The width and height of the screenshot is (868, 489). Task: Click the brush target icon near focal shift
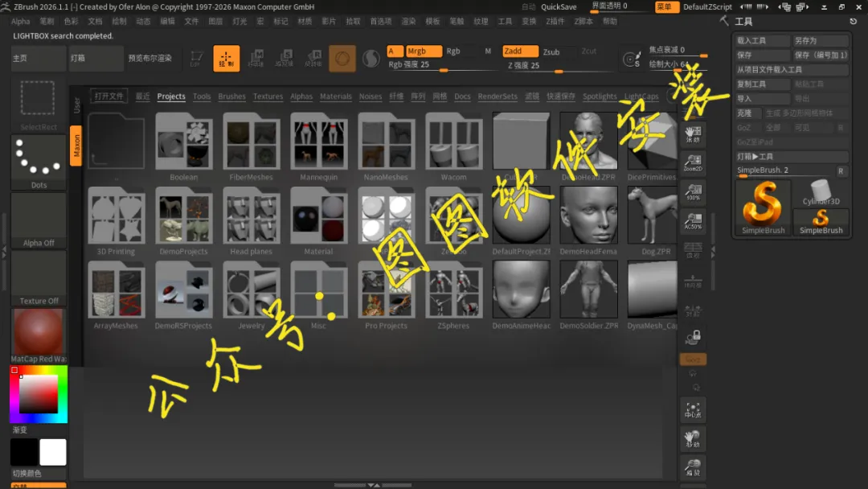[631, 59]
